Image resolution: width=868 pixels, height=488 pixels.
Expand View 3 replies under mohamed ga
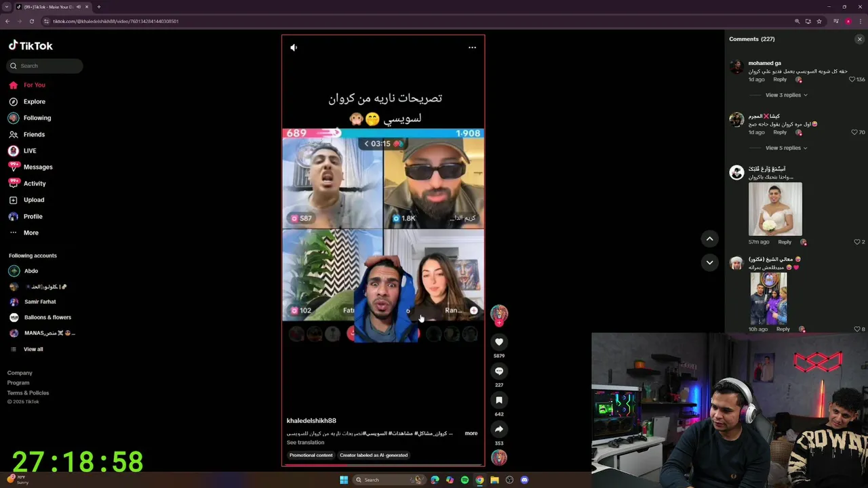[786, 95]
